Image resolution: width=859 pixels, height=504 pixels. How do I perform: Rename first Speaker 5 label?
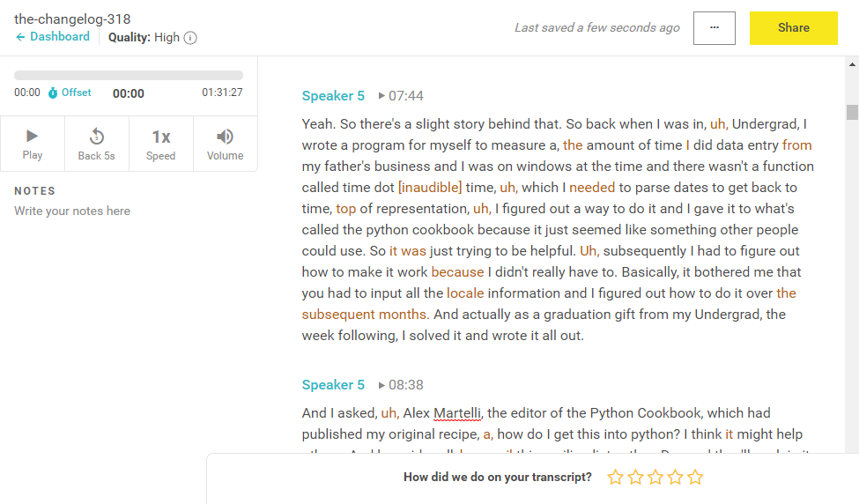click(x=333, y=96)
